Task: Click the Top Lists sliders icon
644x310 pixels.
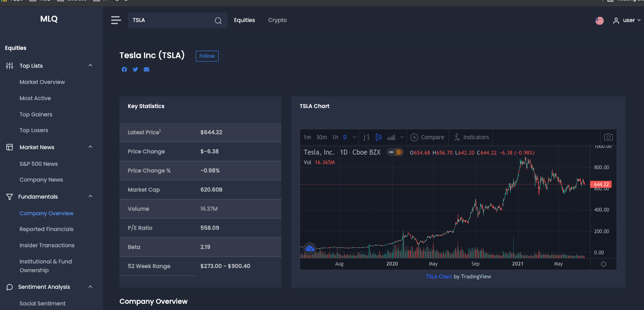Action: click(x=10, y=66)
